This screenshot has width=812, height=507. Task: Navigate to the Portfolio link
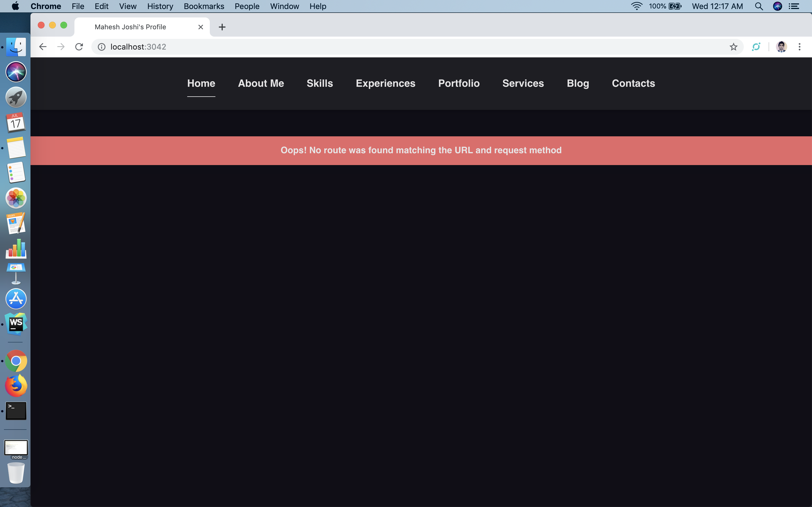click(459, 83)
